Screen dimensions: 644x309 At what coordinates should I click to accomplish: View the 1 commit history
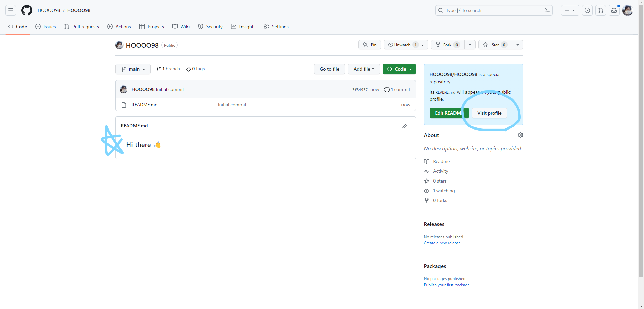tap(397, 89)
